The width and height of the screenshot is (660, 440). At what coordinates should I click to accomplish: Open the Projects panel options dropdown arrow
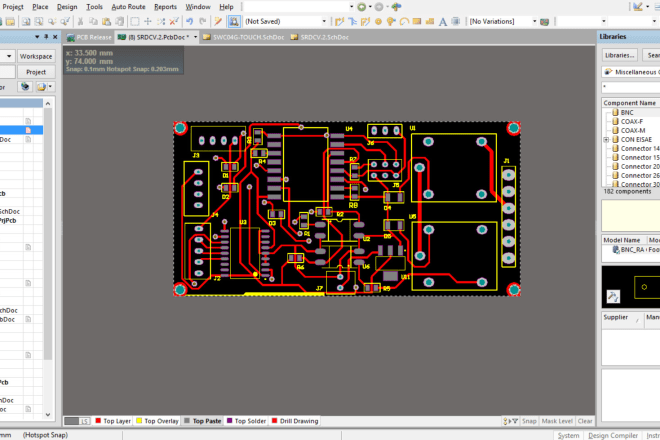coord(37,37)
